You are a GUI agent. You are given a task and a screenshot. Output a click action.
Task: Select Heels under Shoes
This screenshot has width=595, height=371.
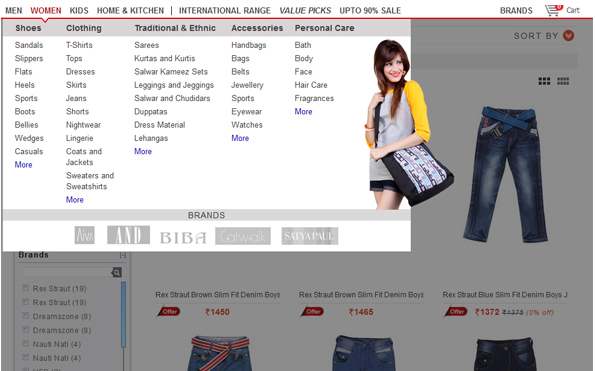25,85
